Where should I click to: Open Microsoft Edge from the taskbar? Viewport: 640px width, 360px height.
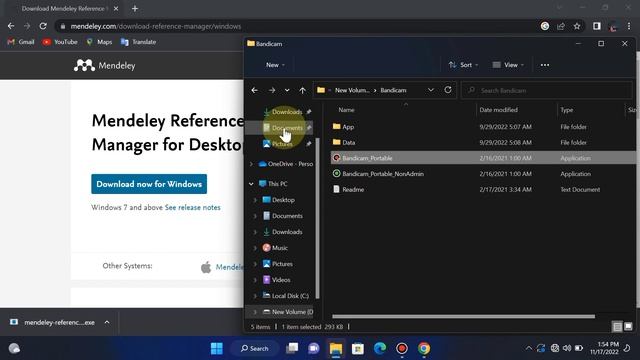(x=380, y=349)
